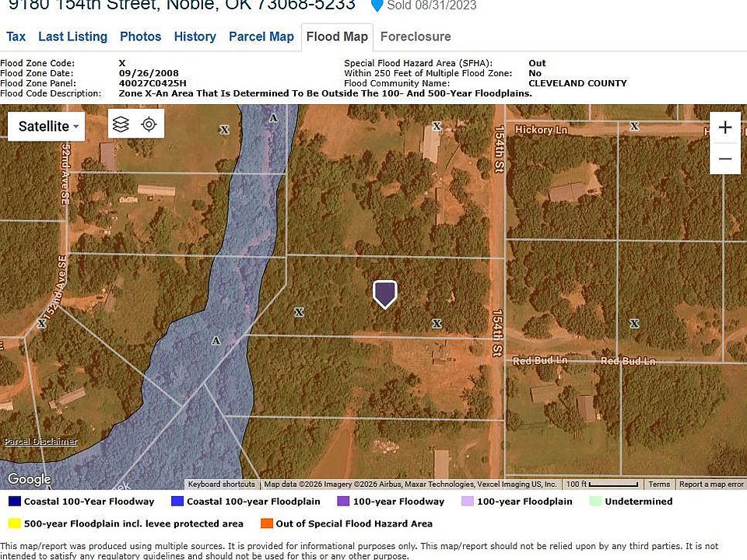This screenshot has height=560, width=747.
Task: Open the Satellite map type dropdown
Action: (x=47, y=126)
